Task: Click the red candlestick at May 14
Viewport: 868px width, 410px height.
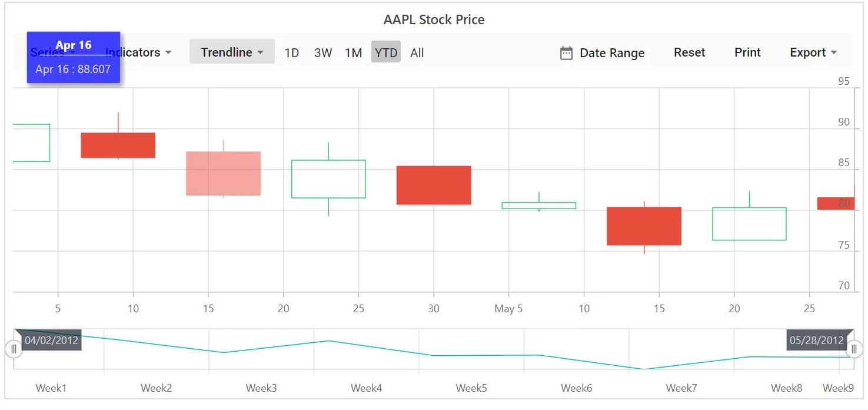Action: tap(644, 226)
